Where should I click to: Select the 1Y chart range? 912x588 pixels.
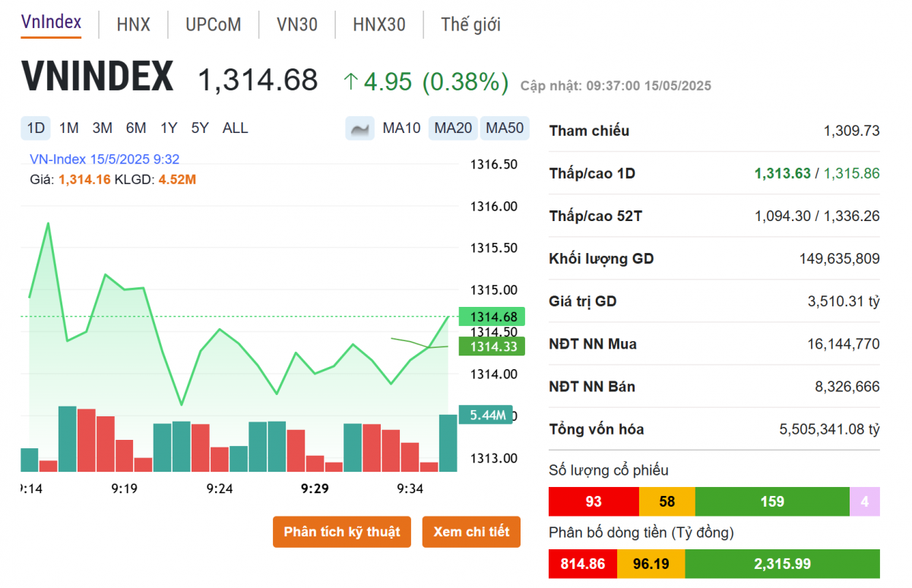coord(169,128)
